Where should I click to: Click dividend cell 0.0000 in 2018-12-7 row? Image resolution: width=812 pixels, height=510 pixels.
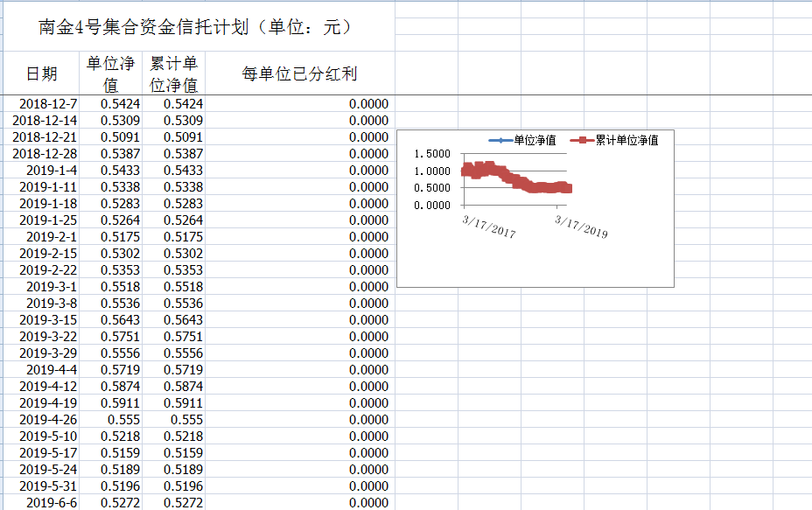pyautogui.click(x=300, y=103)
